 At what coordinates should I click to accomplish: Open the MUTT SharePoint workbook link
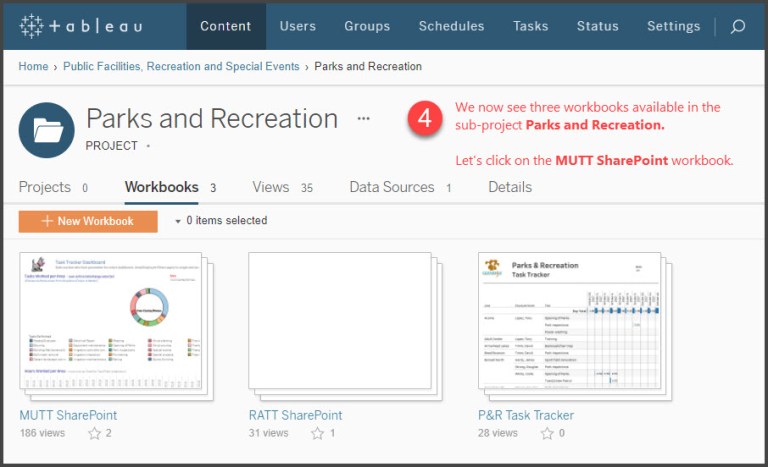click(x=68, y=415)
